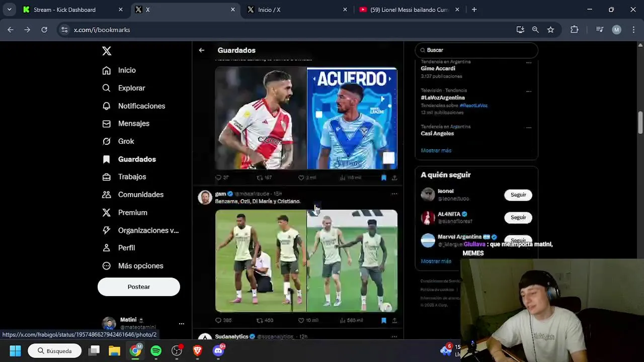Open Trabajos in the sidebar
Viewport: 644px width, 362px height.
click(124, 177)
